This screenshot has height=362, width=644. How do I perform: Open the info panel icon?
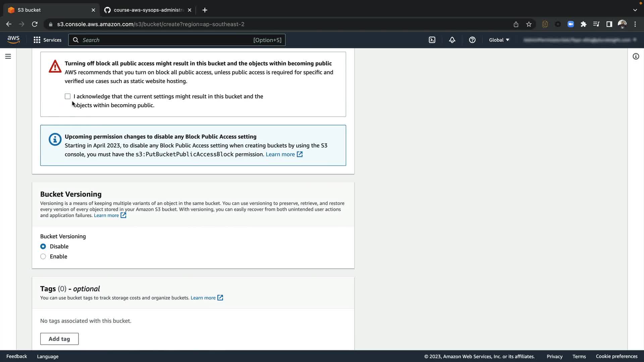(x=636, y=56)
